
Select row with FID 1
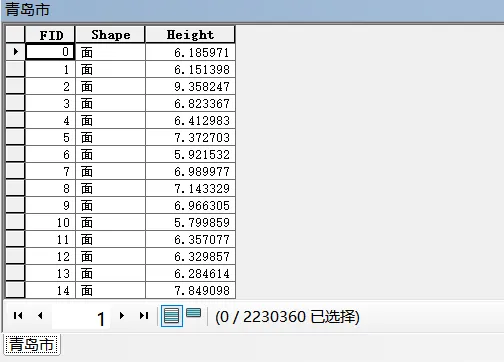(15, 69)
